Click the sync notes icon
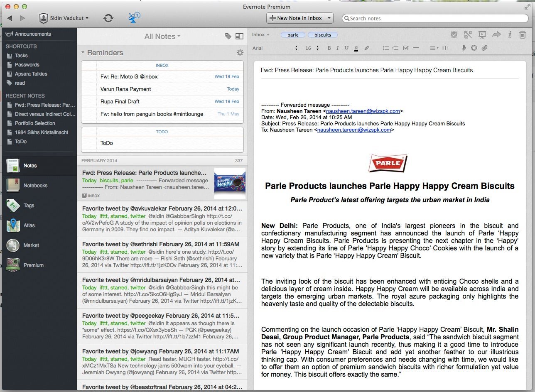The height and width of the screenshot is (392, 535). [108, 18]
